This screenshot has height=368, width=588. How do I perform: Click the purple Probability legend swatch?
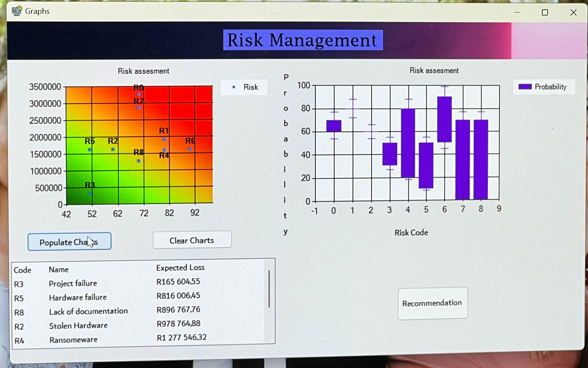click(525, 87)
